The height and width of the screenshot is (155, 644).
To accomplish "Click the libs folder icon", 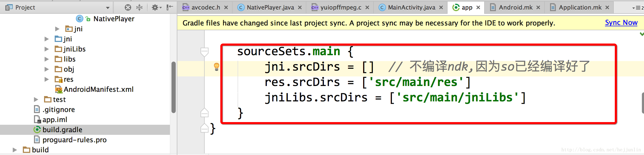I will click(58, 59).
